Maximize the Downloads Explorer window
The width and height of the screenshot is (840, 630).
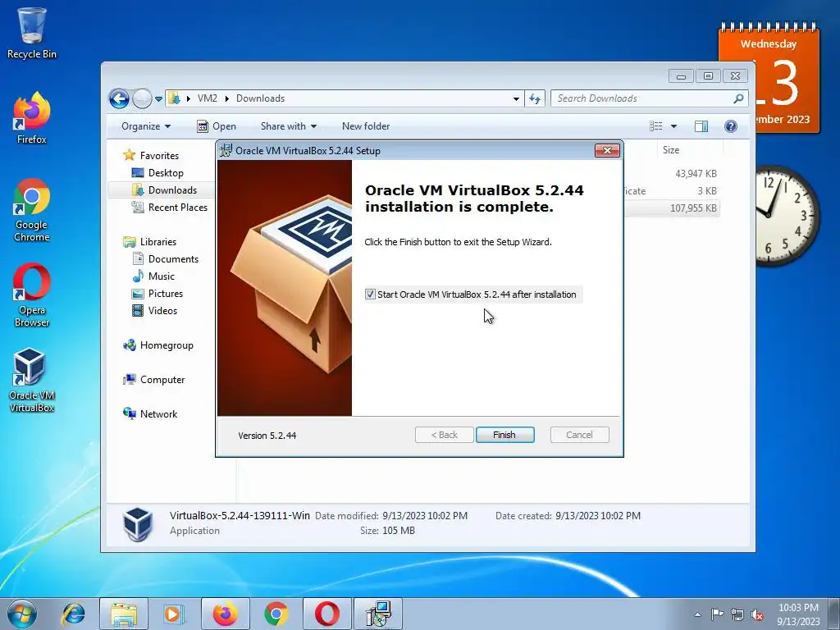[x=708, y=76]
